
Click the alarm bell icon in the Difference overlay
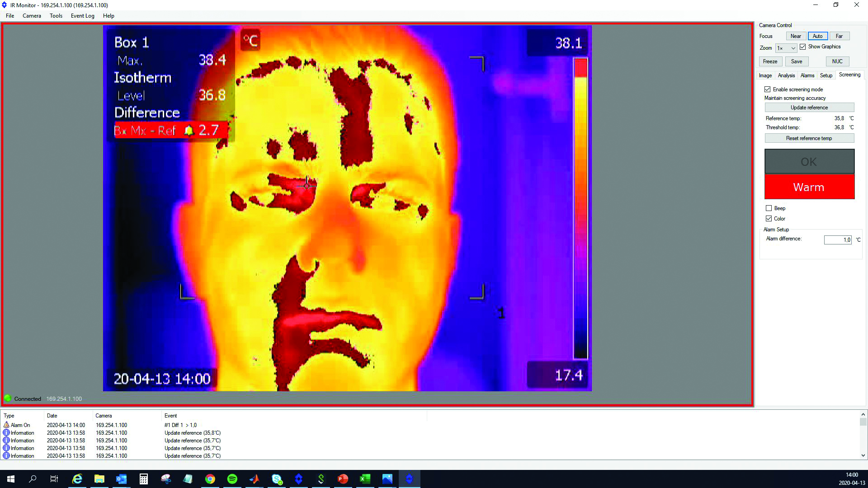point(189,130)
